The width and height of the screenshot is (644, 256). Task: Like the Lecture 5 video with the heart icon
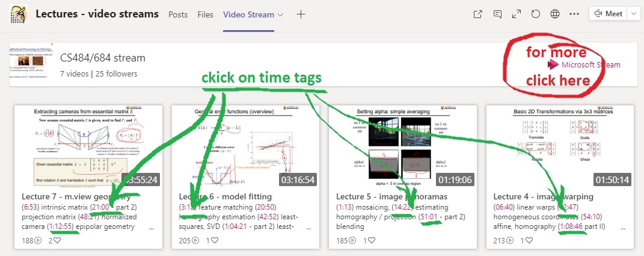[372, 240]
